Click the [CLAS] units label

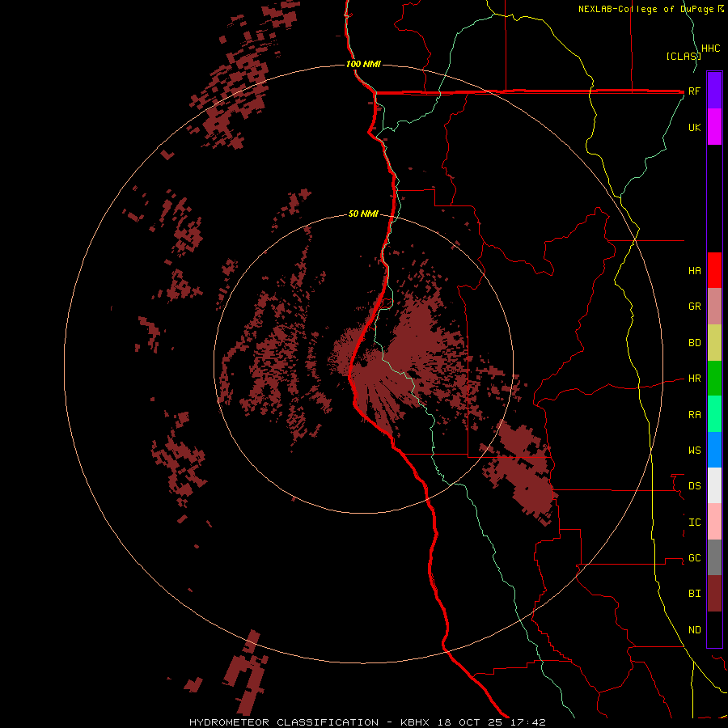coord(684,56)
